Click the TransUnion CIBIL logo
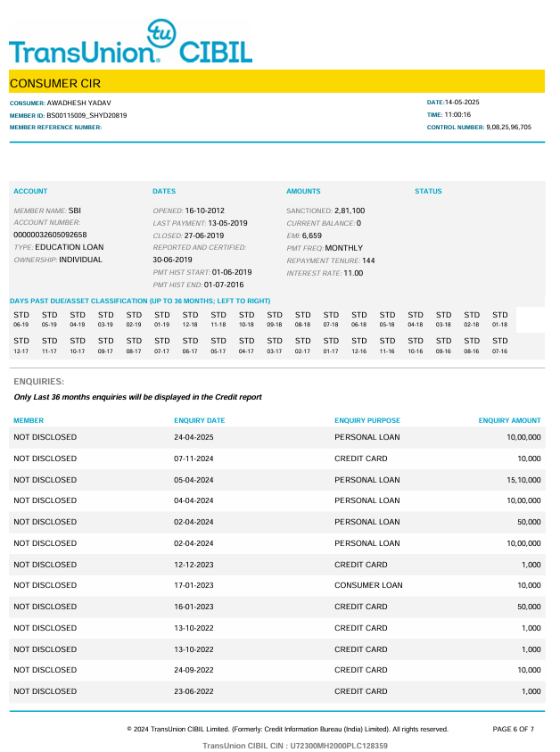 pos(130,42)
